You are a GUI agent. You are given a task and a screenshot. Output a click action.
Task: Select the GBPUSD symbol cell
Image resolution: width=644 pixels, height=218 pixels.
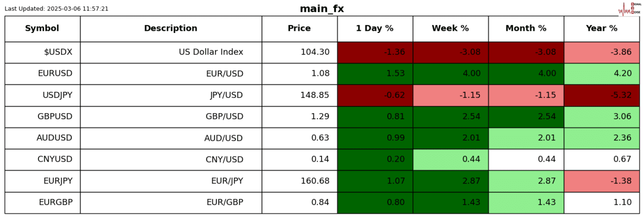55,116
